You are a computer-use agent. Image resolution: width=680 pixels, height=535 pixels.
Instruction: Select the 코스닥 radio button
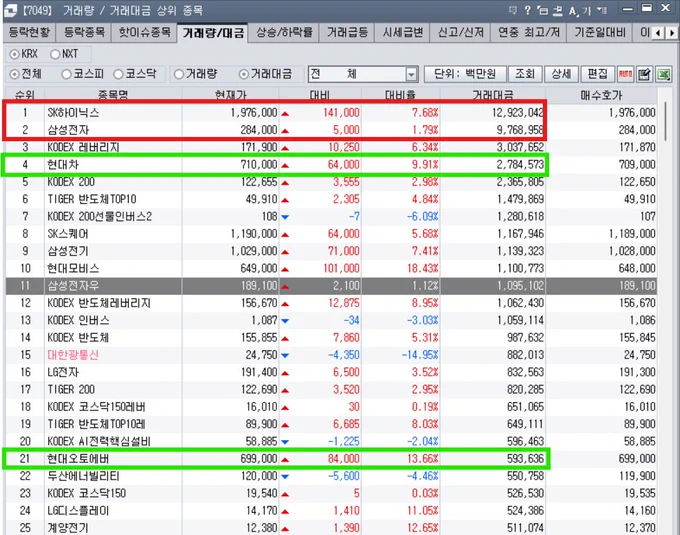(118, 75)
